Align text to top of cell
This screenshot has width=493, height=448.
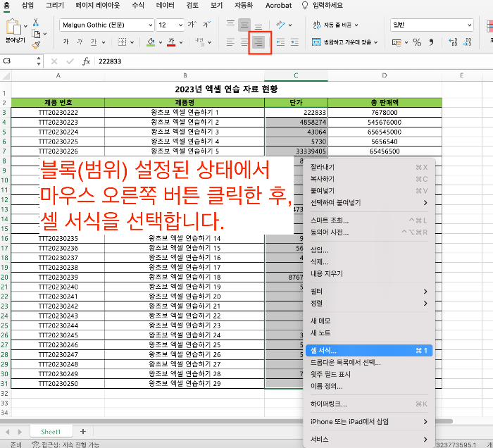(230, 25)
